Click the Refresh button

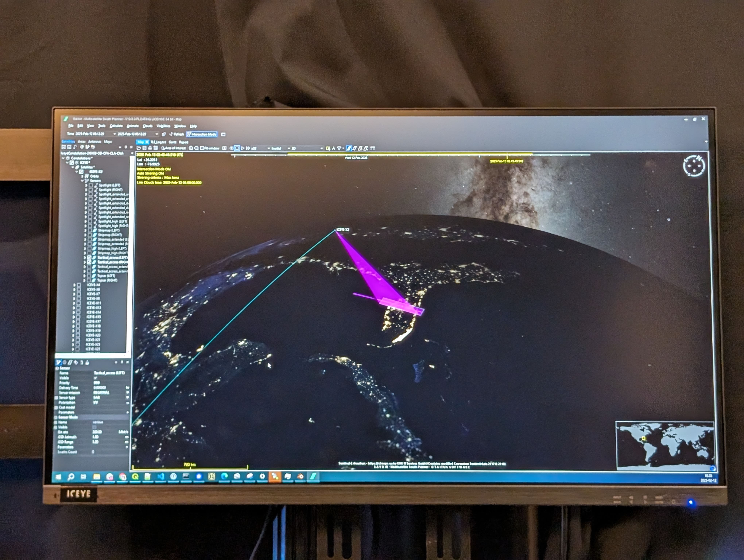click(177, 134)
